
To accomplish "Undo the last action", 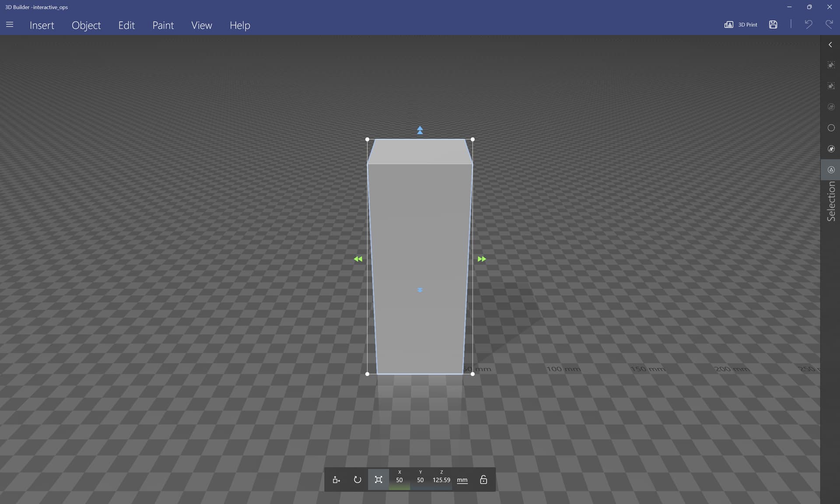I will click(x=808, y=24).
